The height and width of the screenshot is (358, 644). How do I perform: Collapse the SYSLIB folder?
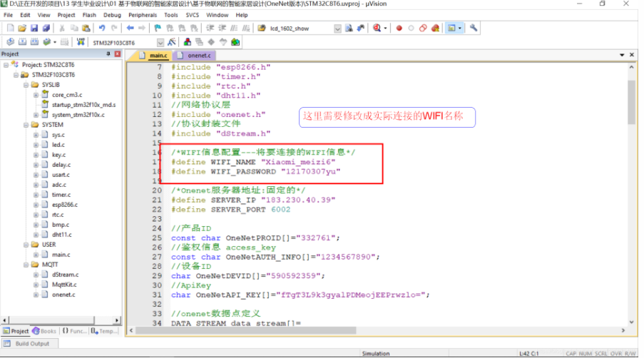[26, 85]
